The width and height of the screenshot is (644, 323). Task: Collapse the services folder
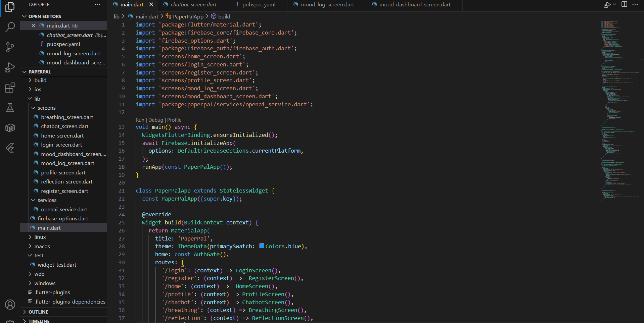click(34, 200)
